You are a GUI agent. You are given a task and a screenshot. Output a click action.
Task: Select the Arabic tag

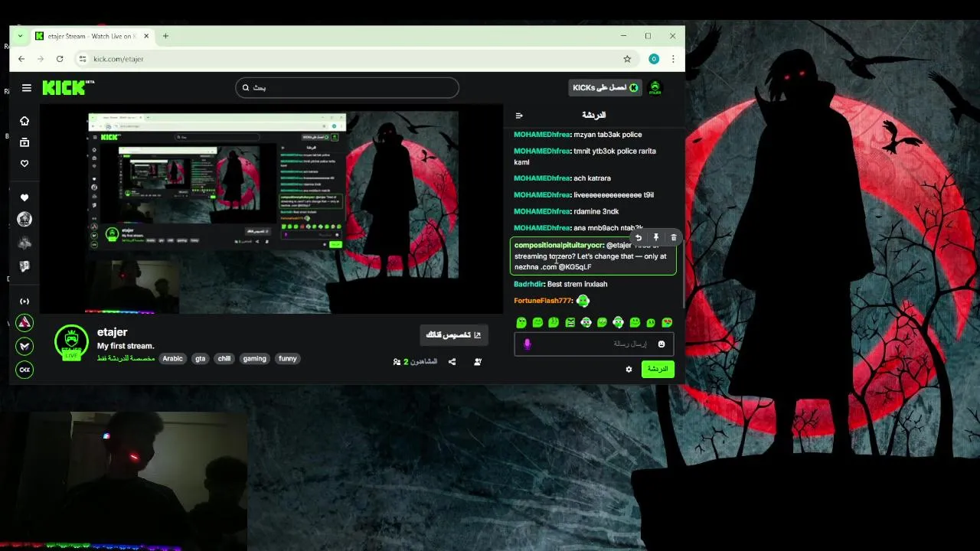click(x=173, y=359)
